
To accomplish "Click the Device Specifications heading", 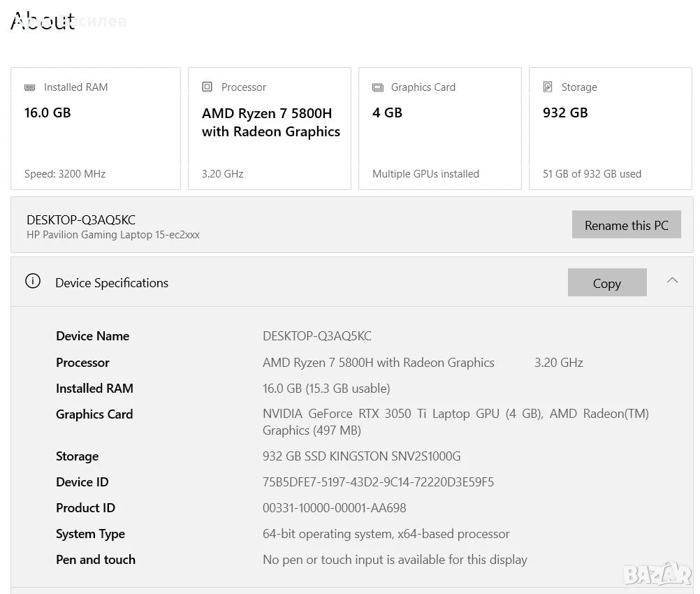I will 112,283.
